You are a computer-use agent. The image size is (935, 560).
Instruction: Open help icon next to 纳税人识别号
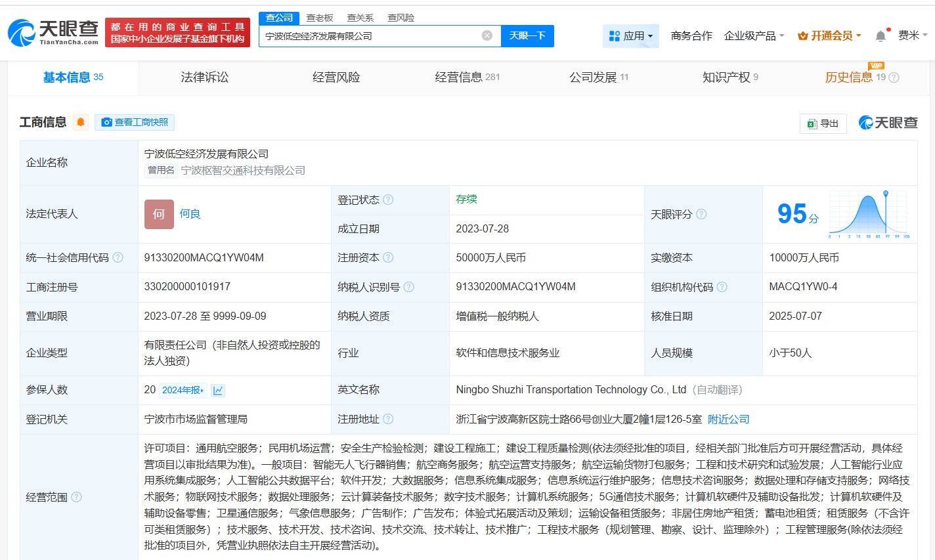click(408, 287)
